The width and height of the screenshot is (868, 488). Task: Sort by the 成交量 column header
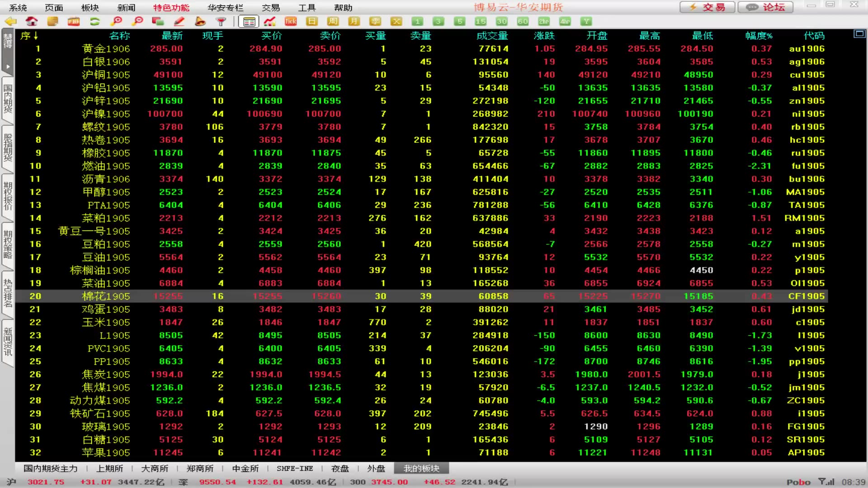pyautogui.click(x=492, y=36)
